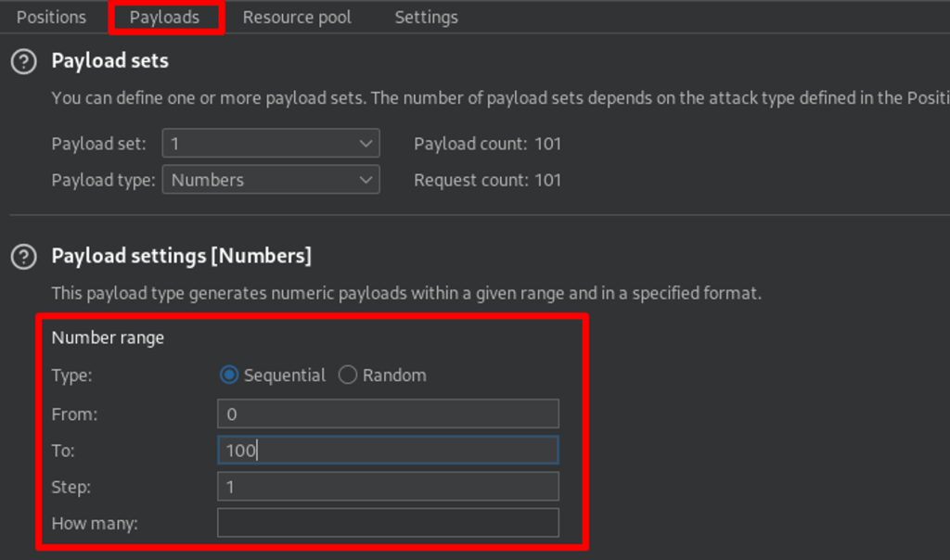The image size is (950, 560).
Task: Click the Payload type label text
Action: click(103, 180)
